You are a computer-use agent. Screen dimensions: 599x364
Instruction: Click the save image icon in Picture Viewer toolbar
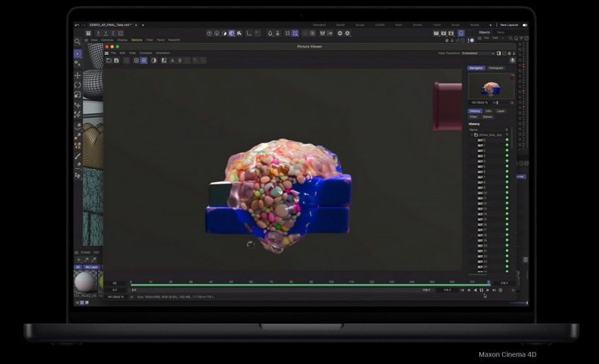point(117,60)
